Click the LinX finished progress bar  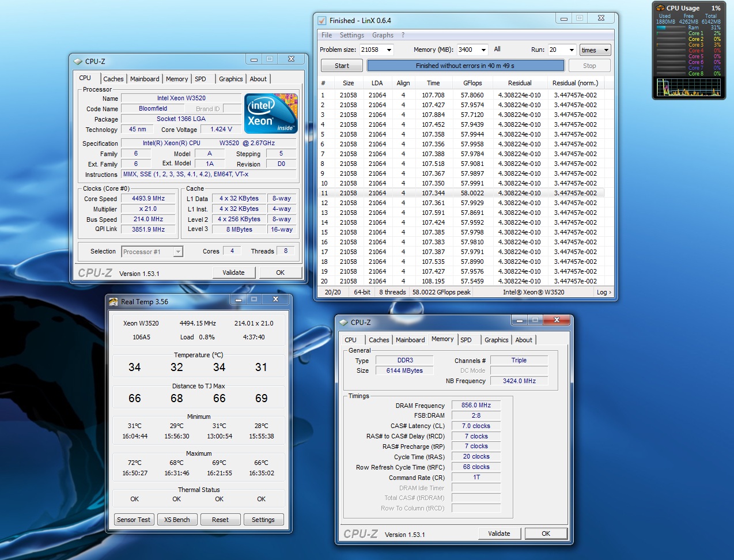click(x=465, y=66)
